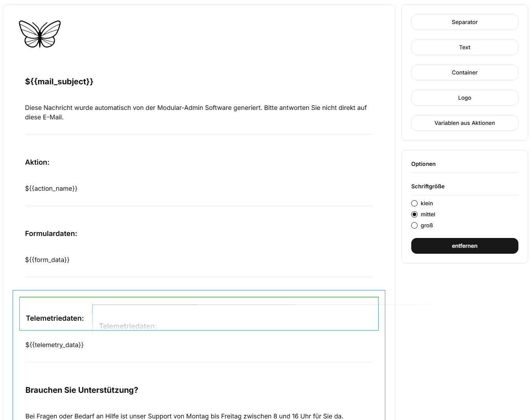This screenshot has height=420, width=531.
Task: Select the mittel font size
Action: [x=414, y=214]
